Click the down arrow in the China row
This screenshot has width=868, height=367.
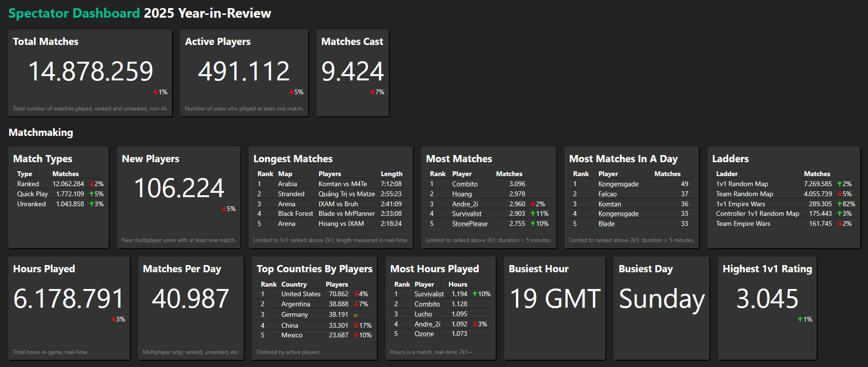pyautogui.click(x=356, y=325)
